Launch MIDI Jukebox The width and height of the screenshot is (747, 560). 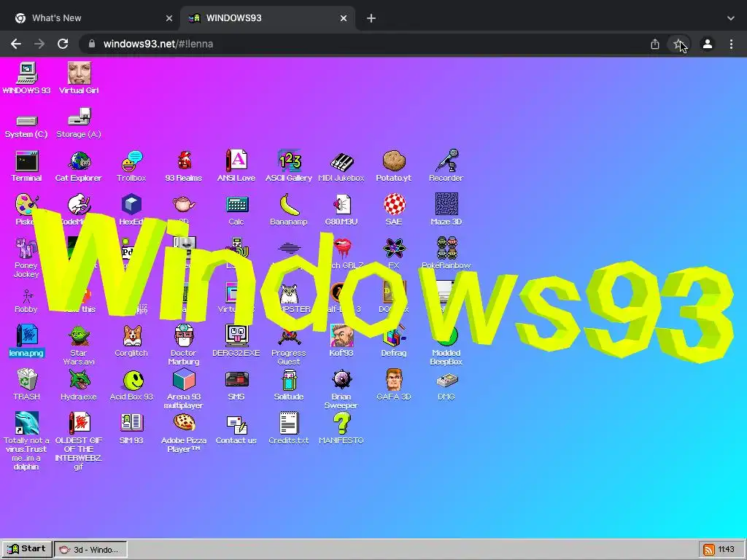tap(341, 167)
